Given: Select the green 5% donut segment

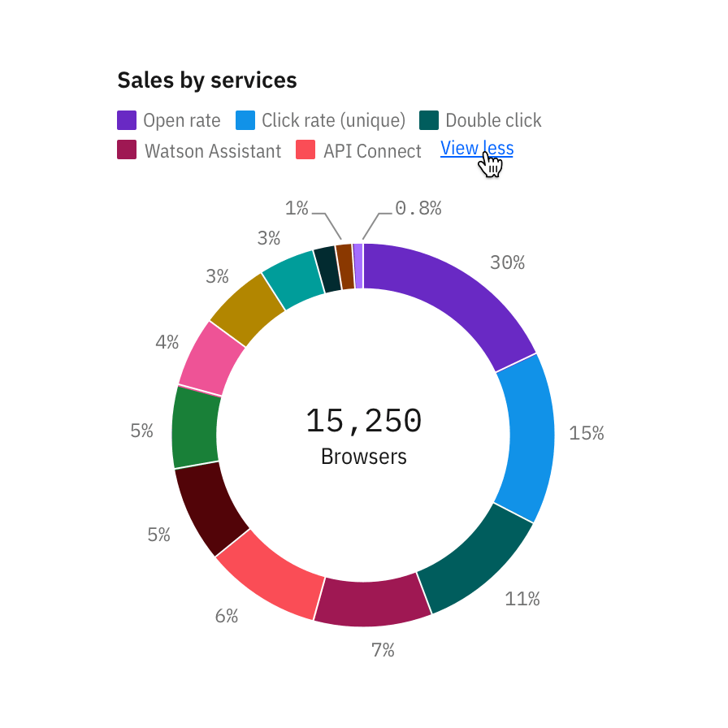Looking at the screenshot, I should click(195, 427).
